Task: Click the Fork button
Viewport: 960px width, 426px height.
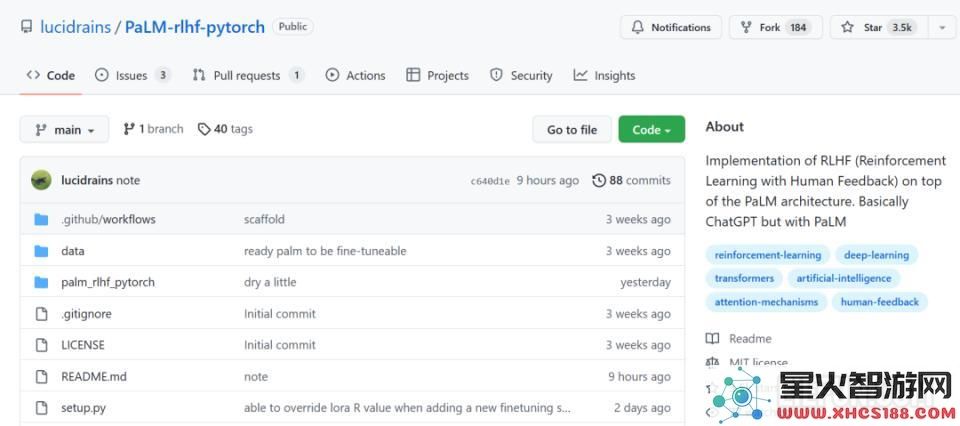Action: 776,28
